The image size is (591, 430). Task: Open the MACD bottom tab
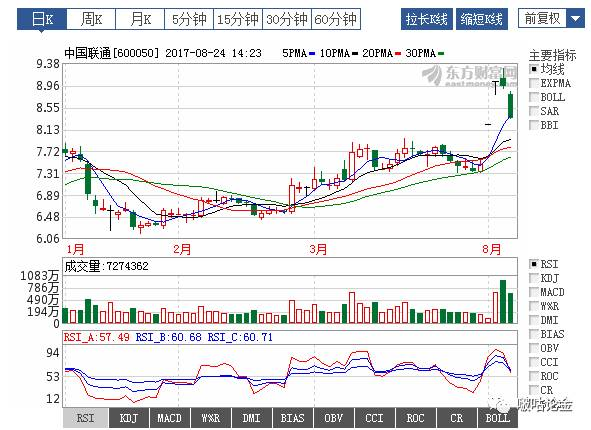coord(170,418)
